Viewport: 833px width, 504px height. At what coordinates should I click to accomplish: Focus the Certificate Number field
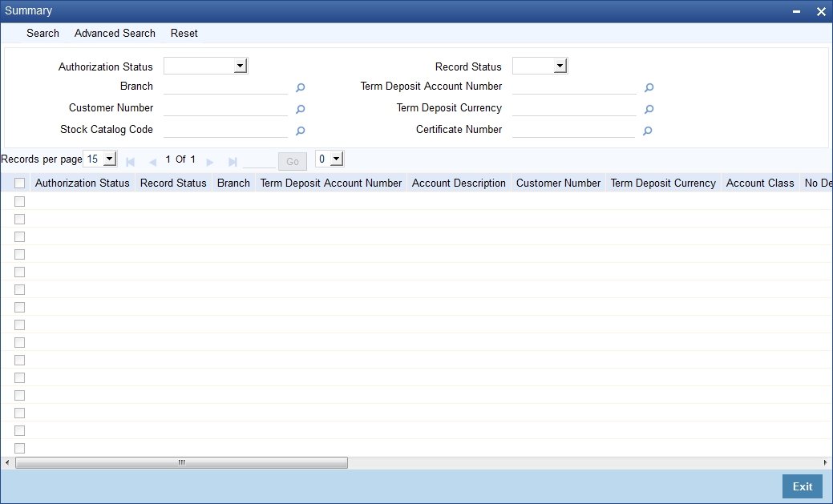(x=573, y=130)
